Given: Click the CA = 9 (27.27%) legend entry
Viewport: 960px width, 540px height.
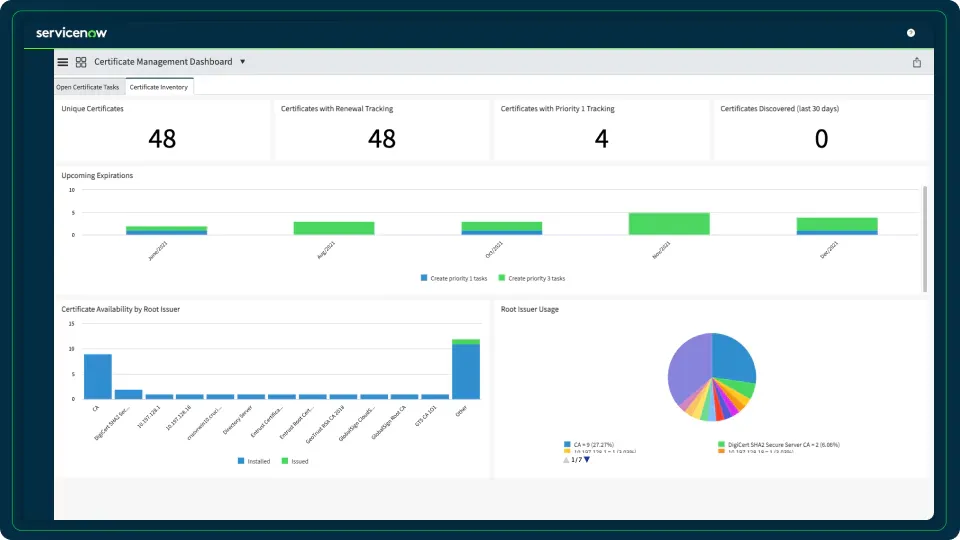Looking at the screenshot, I should coord(588,444).
